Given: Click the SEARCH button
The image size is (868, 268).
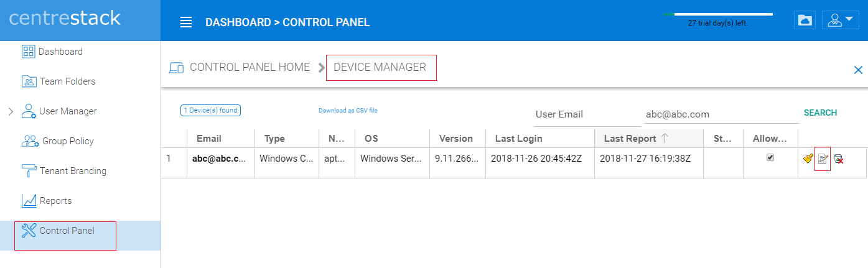Looking at the screenshot, I should pos(820,113).
